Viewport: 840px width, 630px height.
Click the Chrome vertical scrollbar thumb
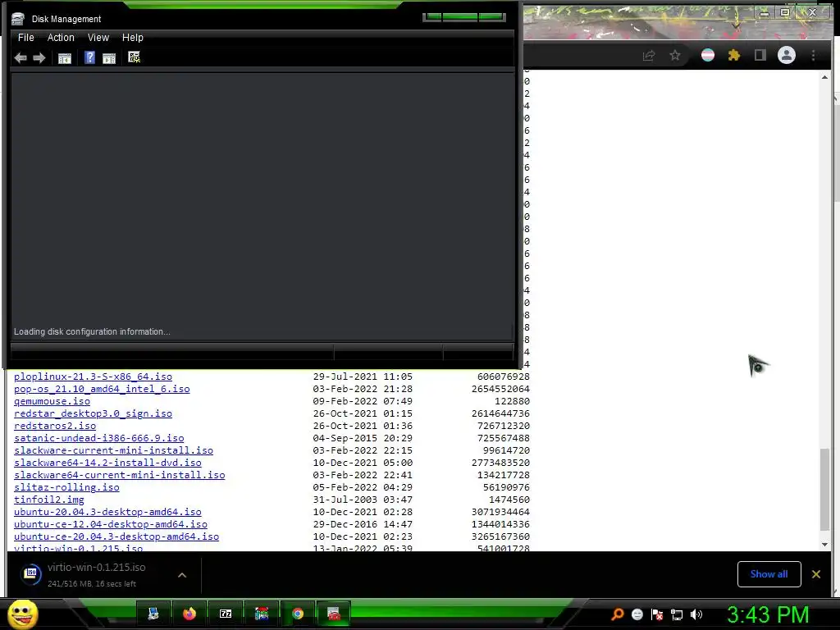824,489
